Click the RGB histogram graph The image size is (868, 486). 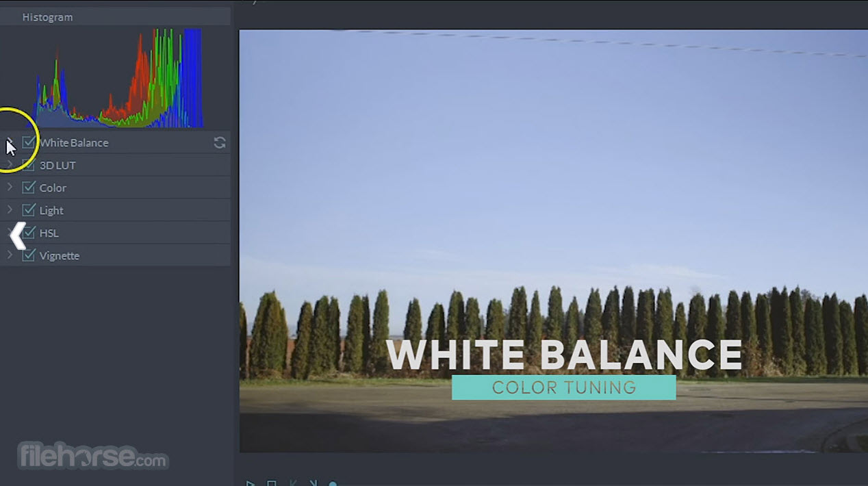tap(118, 79)
